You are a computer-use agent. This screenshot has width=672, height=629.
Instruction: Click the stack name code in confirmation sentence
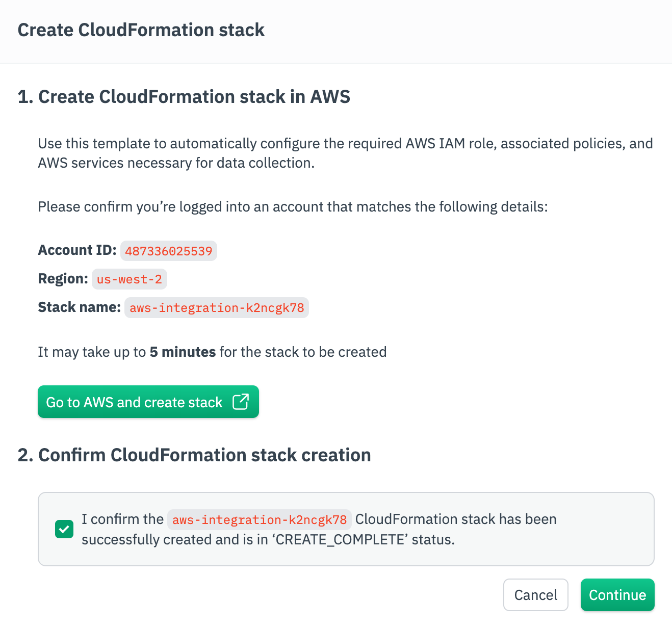pyautogui.click(x=260, y=520)
